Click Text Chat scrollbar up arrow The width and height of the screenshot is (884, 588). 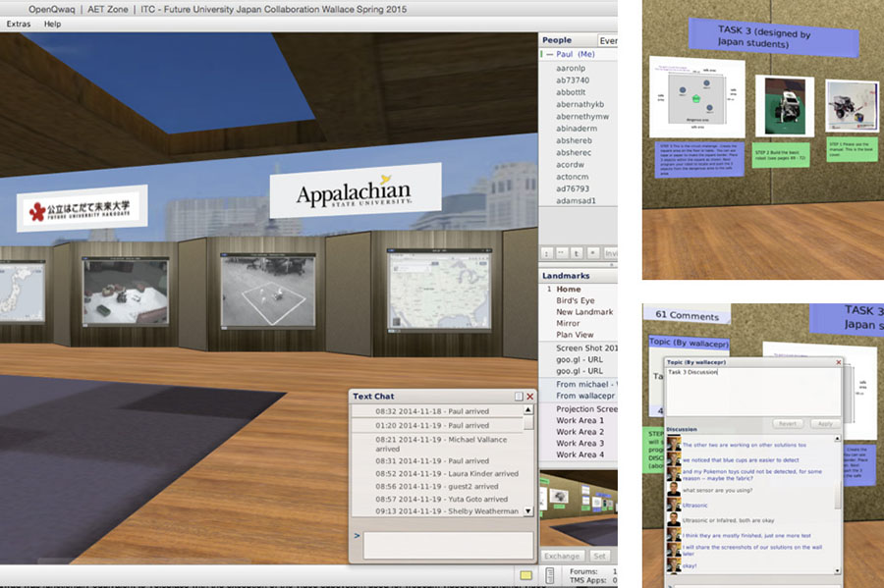click(x=528, y=410)
